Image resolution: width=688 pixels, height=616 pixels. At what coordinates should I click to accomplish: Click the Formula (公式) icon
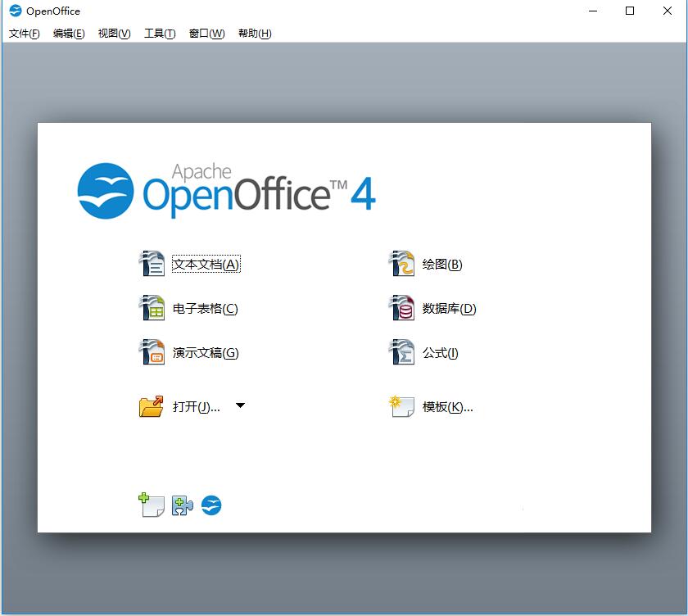401,352
